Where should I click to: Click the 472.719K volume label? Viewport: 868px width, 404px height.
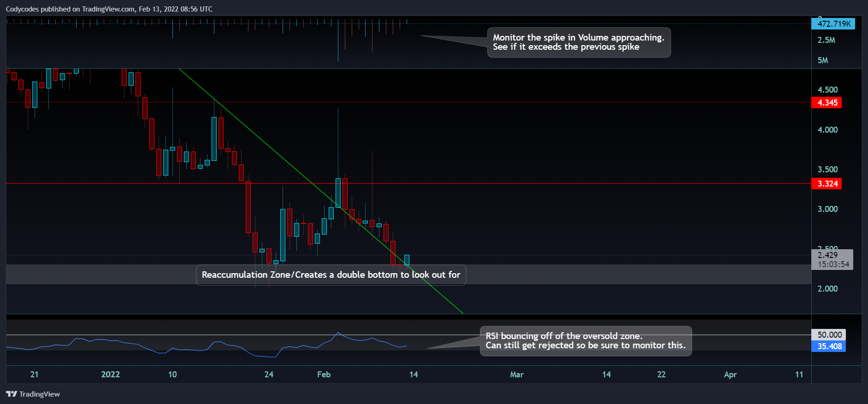[x=833, y=24]
